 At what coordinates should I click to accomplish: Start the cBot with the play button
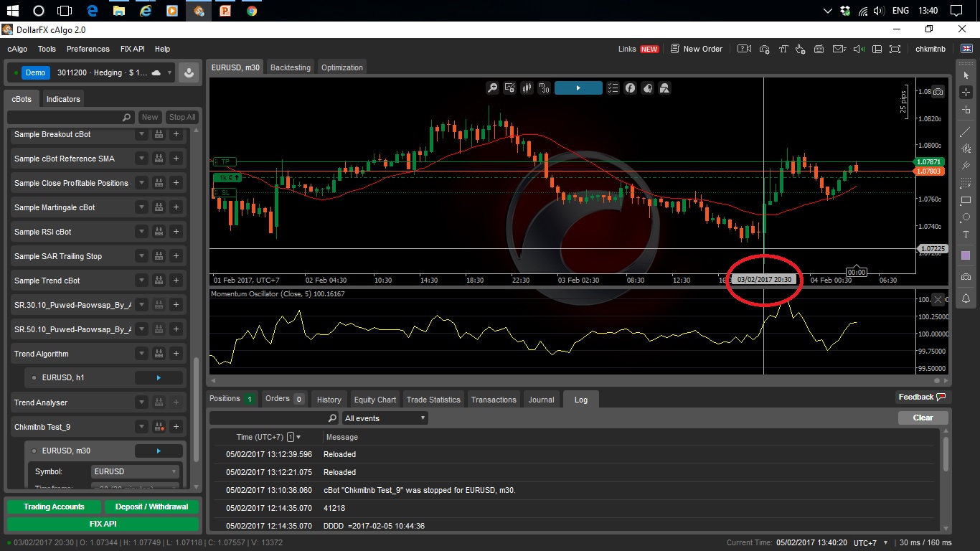[578, 88]
